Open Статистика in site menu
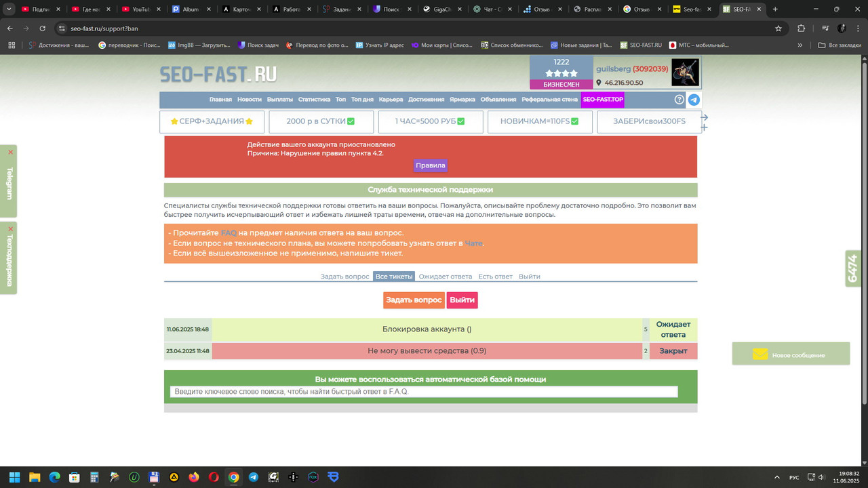 click(314, 100)
